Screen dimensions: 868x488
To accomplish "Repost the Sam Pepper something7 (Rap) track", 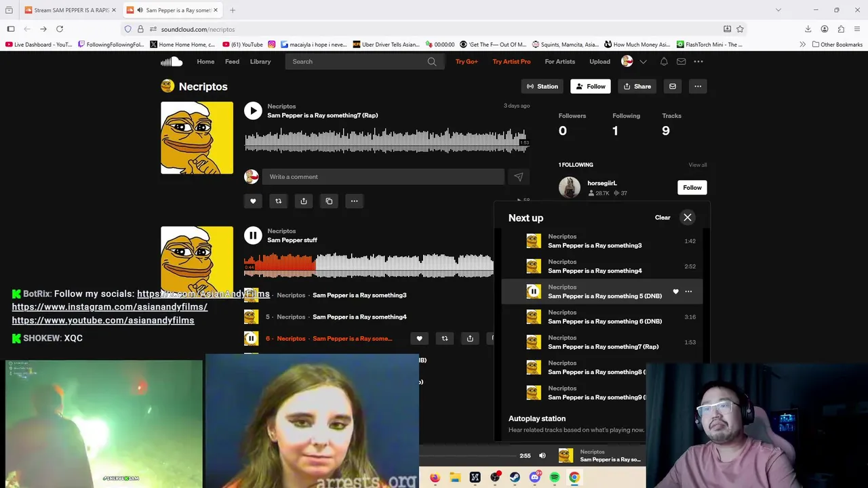I will pyautogui.click(x=278, y=201).
